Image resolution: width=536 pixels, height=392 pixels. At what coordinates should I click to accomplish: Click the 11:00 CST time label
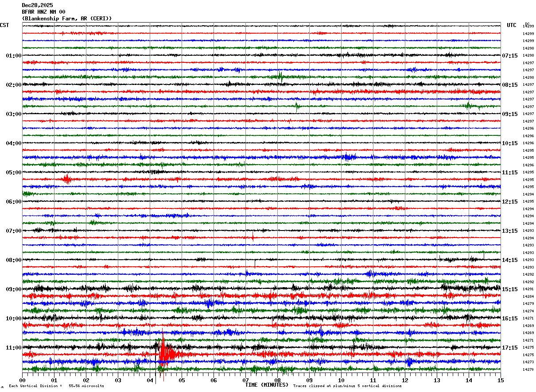[x=14, y=348]
